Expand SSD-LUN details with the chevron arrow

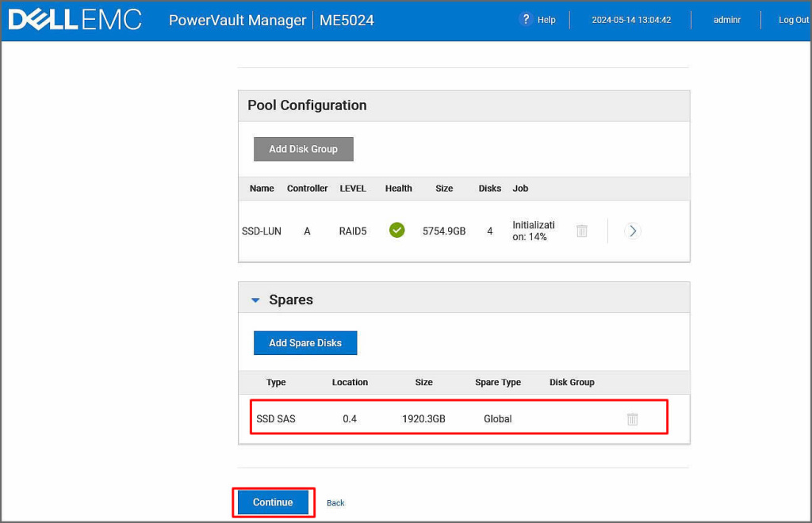[632, 231]
